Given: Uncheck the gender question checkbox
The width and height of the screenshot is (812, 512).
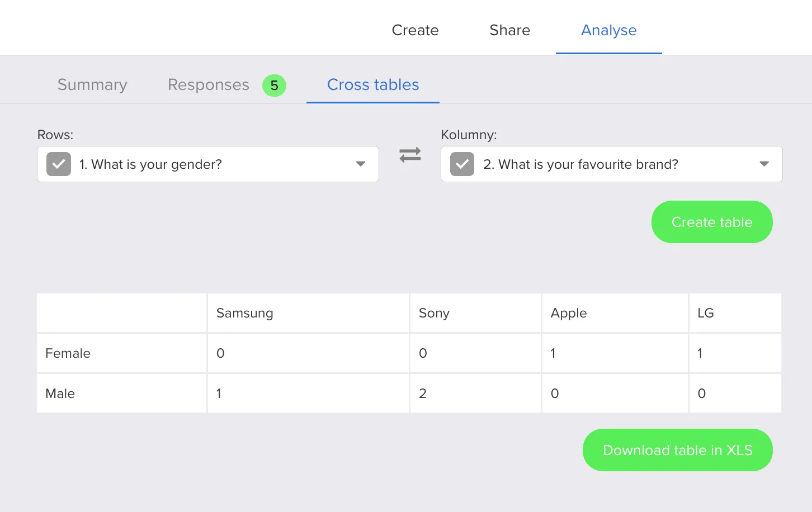Looking at the screenshot, I should point(58,164).
